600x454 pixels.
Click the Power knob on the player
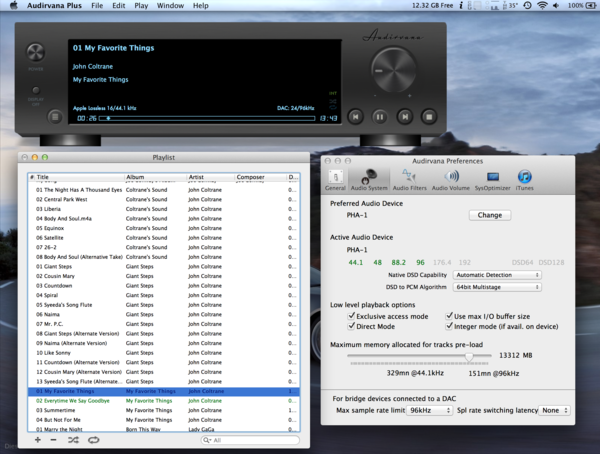[36, 52]
